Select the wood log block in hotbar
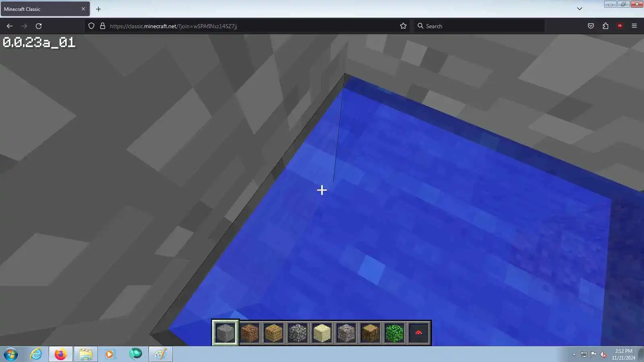This screenshot has height=362, width=644. click(x=370, y=333)
